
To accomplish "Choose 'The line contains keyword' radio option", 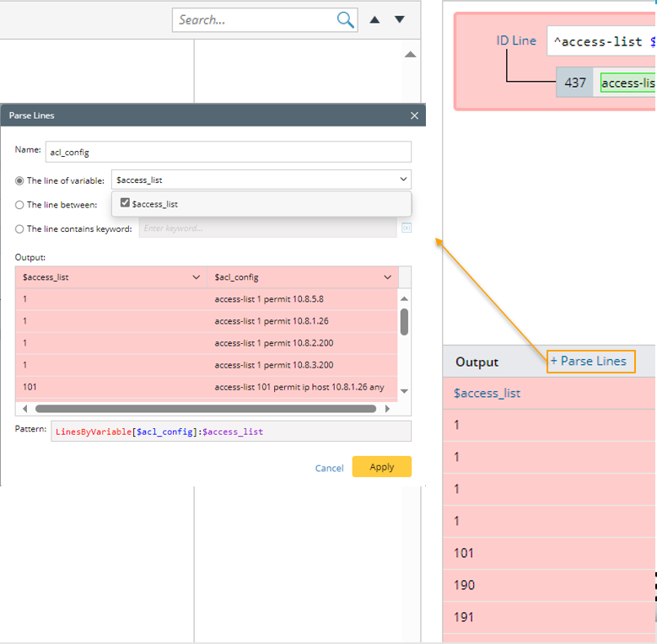I will click(19, 228).
